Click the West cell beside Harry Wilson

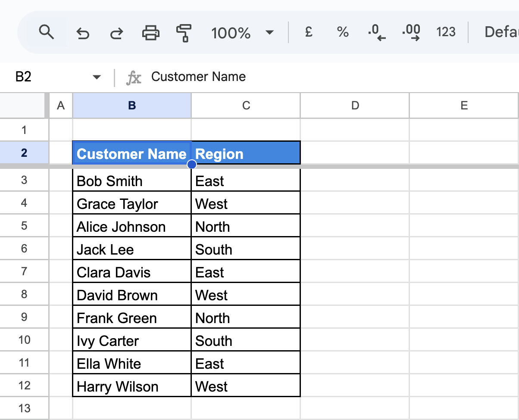pyautogui.click(x=246, y=386)
